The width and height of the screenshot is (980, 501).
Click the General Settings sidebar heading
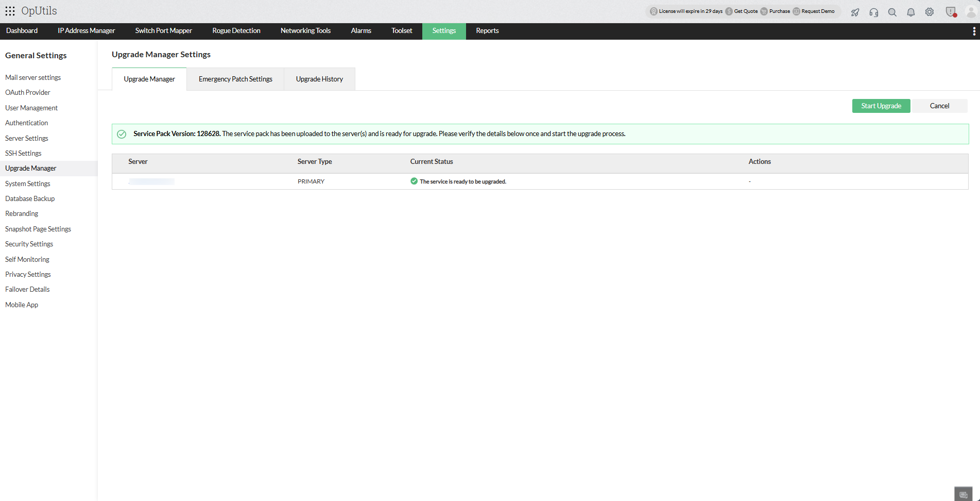(x=36, y=56)
